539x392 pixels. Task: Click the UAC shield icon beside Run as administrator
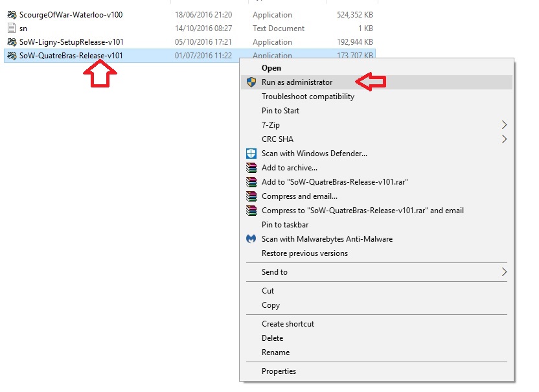(251, 82)
